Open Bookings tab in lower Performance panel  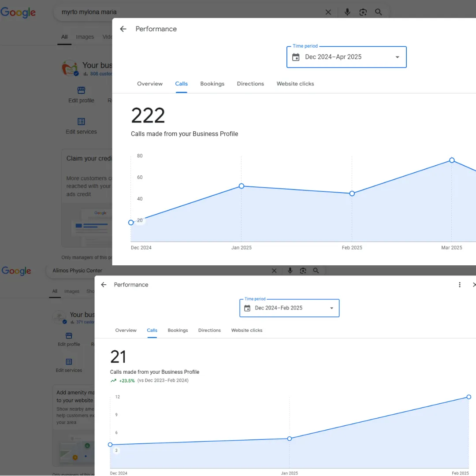178,330
